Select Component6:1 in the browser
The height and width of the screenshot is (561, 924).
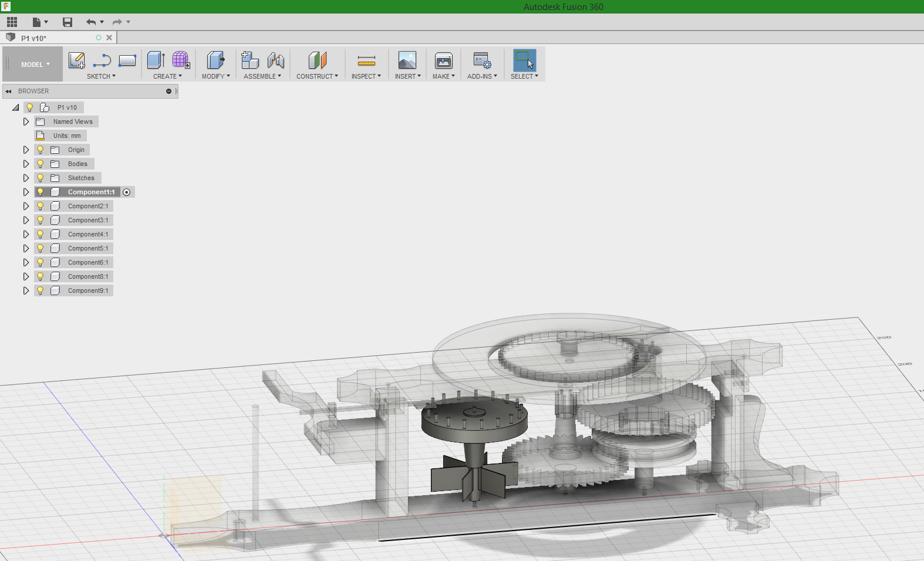tap(88, 262)
